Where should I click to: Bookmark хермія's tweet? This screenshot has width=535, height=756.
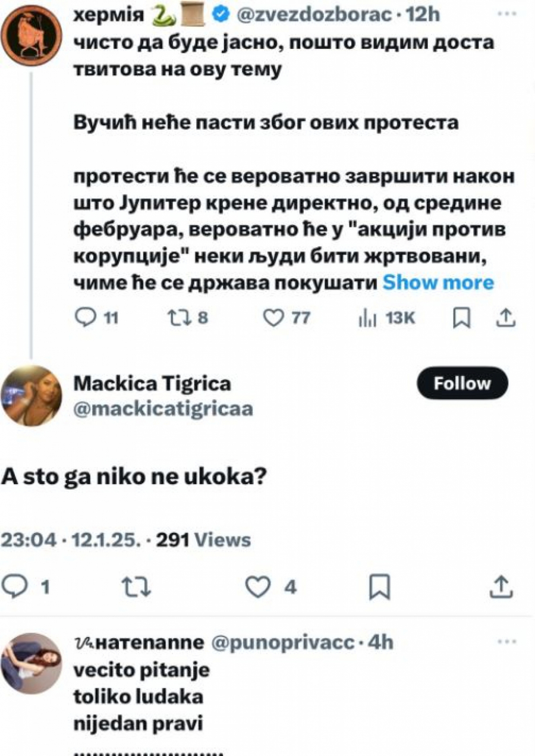[x=461, y=318]
